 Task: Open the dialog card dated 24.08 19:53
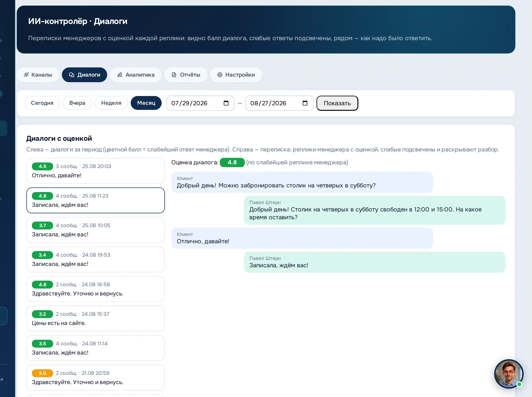click(x=95, y=259)
